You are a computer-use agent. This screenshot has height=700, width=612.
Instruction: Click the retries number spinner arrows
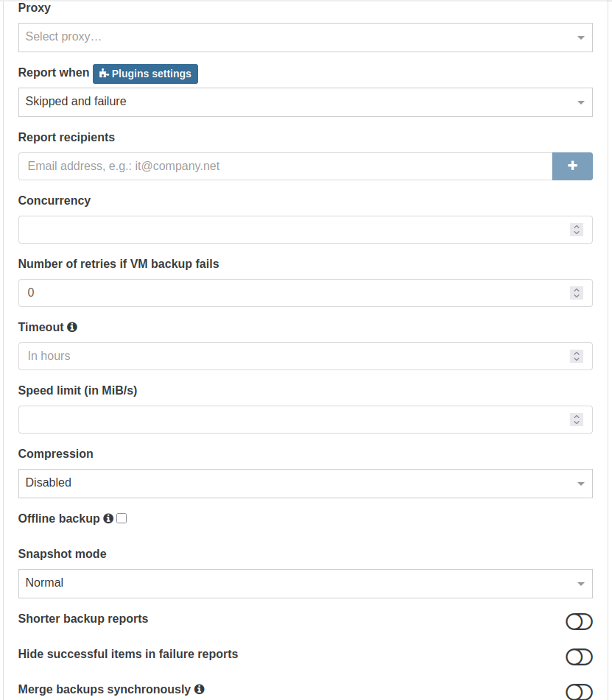[x=577, y=293]
